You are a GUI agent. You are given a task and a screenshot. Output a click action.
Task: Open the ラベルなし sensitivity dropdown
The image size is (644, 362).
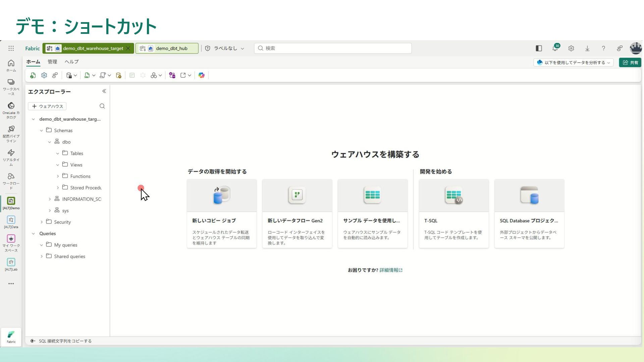[224, 48]
